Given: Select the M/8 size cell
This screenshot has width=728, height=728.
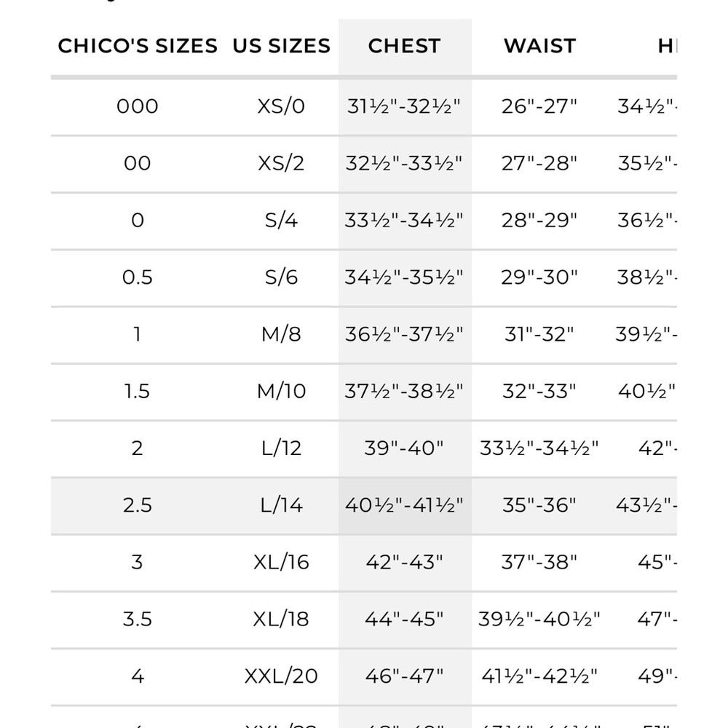Looking at the screenshot, I should pyautogui.click(x=281, y=334).
